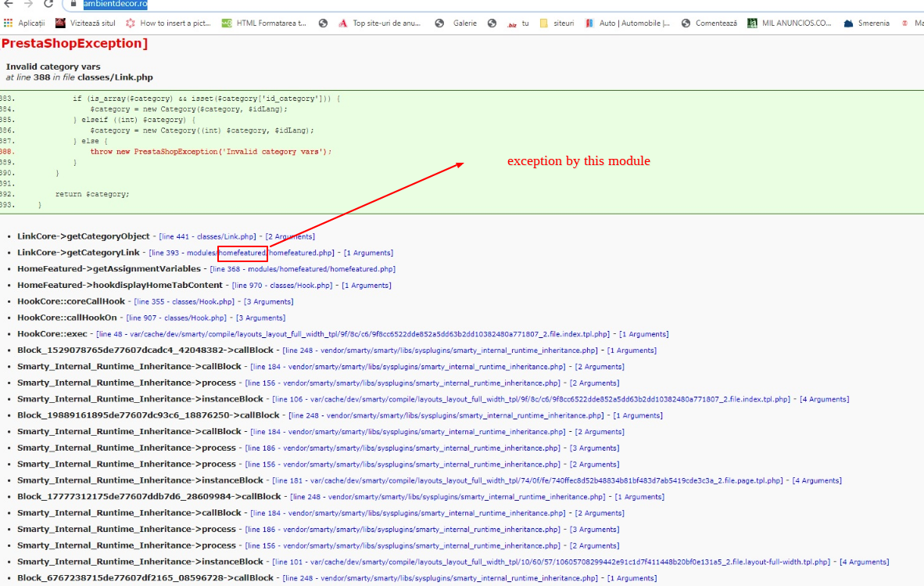Go back with the browser back arrow
Viewport: 924px width, 586px height.
coord(9,4)
